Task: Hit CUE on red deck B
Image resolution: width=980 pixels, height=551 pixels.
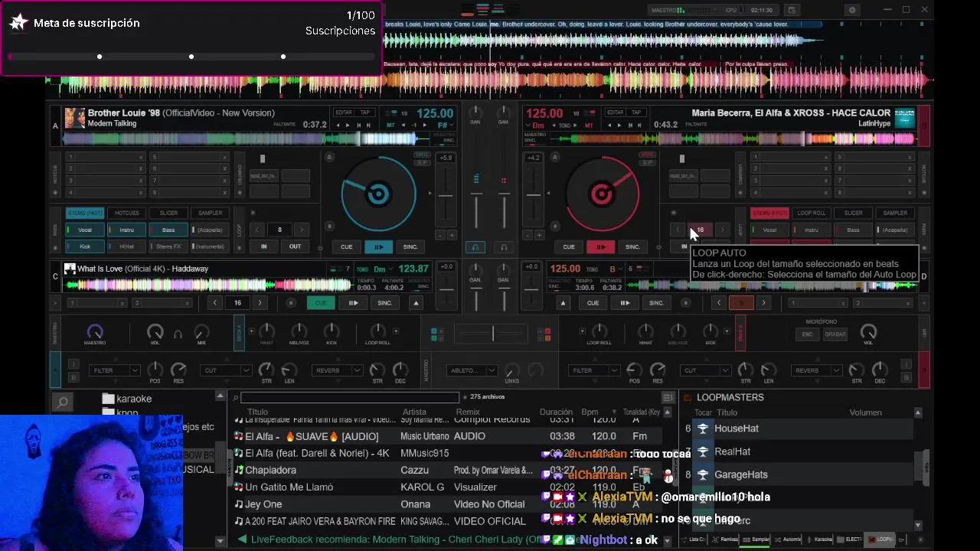Action: [x=568, y=246]
